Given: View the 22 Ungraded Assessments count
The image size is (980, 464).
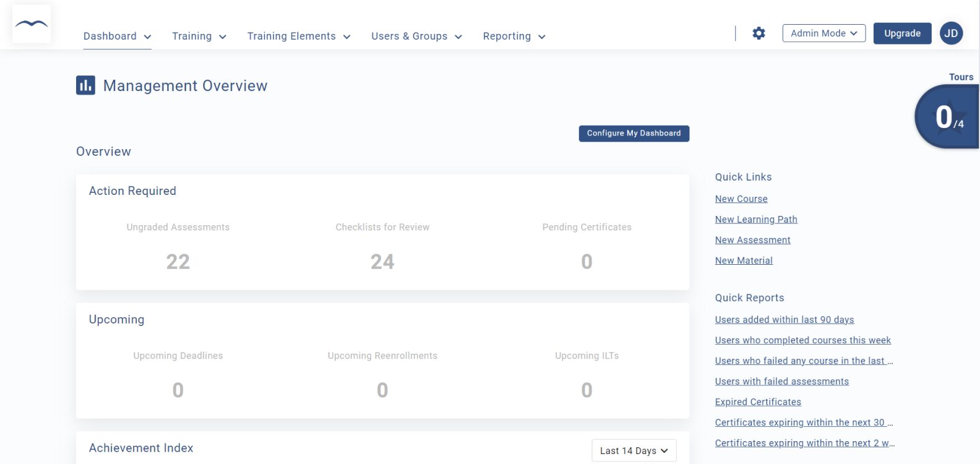Looking at the screenshot, I should (x=178, y=262).
